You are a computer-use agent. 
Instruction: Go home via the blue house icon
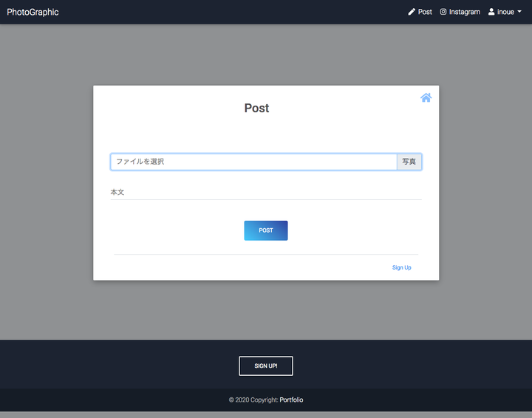(426, 97)
